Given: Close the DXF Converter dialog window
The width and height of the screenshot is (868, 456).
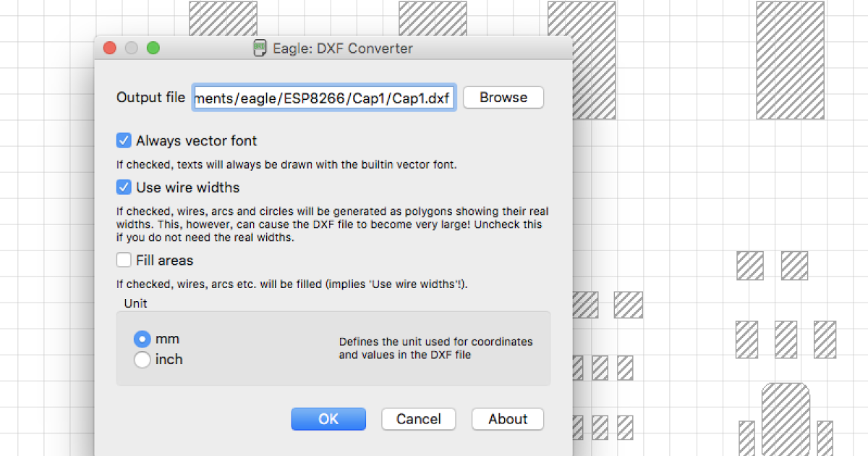Looking at the screenshot, I should pos(110,48).
